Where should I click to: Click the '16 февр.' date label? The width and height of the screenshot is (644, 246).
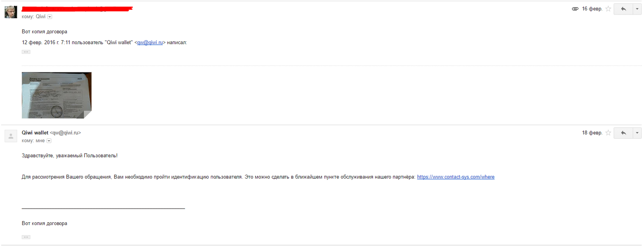point(592,9)
